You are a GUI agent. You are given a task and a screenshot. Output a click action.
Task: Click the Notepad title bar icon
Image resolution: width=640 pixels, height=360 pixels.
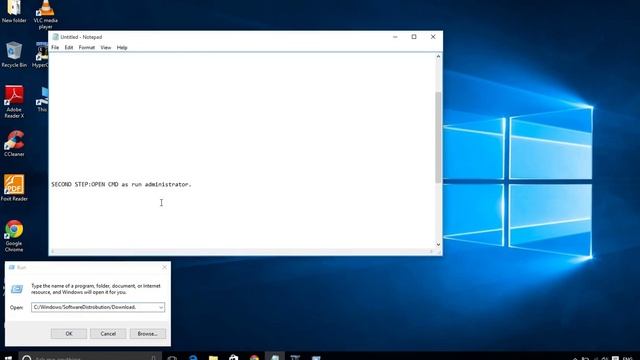(x=56, y=37)
